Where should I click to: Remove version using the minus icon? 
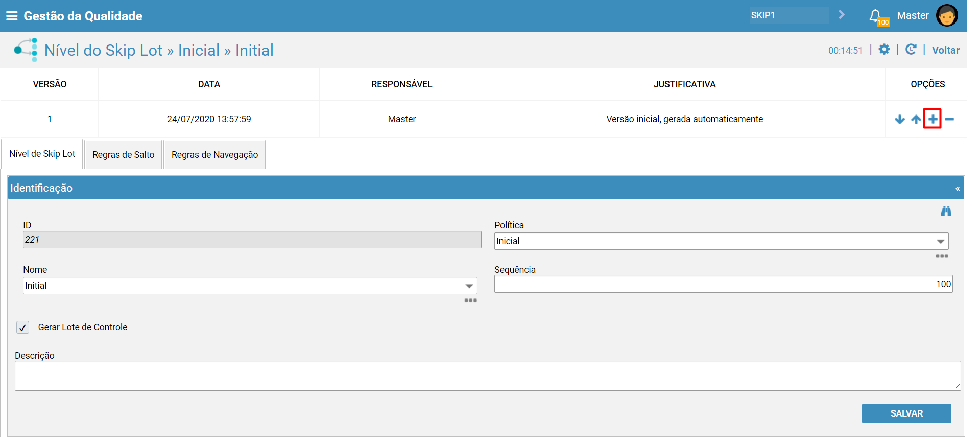pos(949,119)
